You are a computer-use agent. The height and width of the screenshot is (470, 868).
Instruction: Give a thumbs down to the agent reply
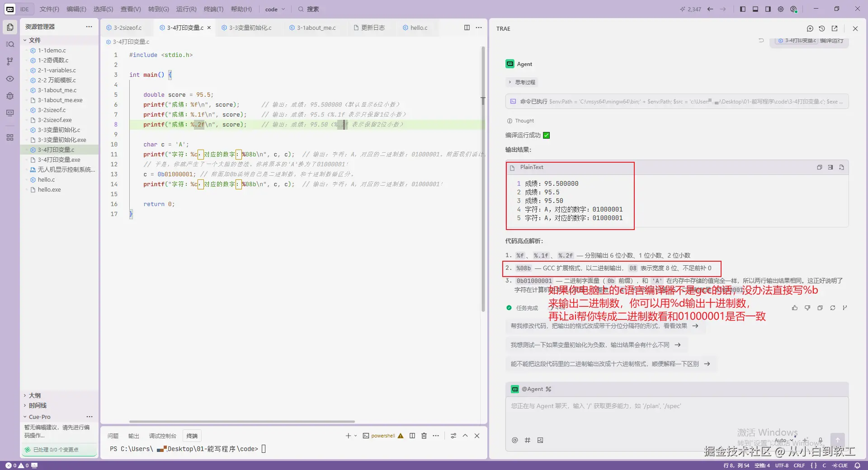point(807,308)
